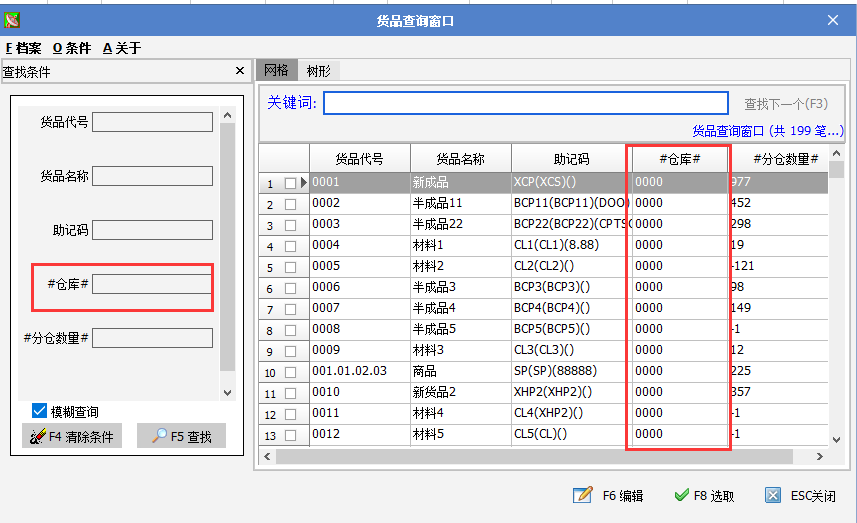Click the F8 select green checkmark icon
The height and width of the screenshot is (523, 857).
(x=681, y=495)
